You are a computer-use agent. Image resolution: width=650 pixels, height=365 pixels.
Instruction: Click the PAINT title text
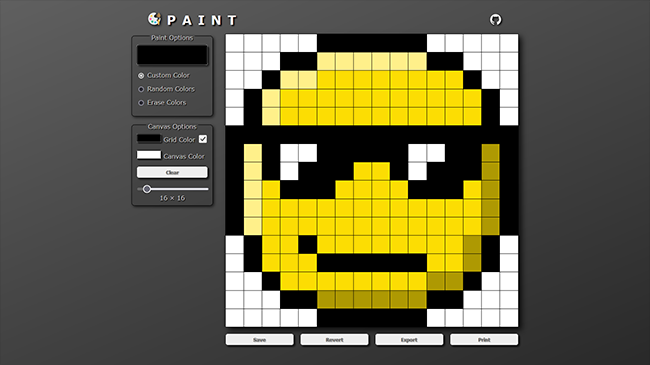point(202,20)
